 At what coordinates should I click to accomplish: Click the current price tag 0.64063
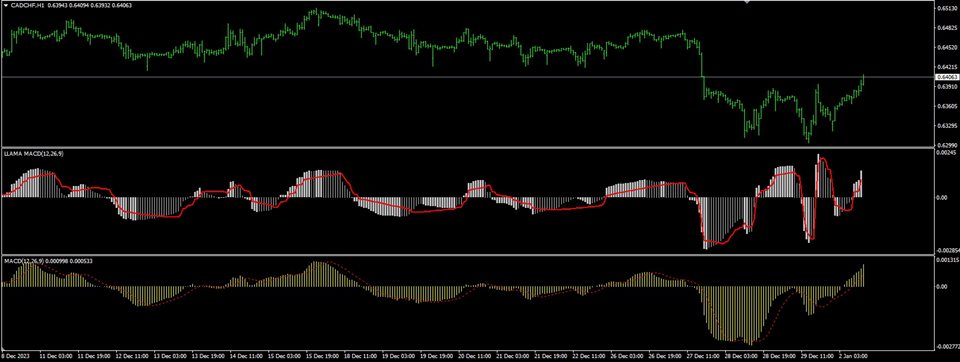point(947,77)
